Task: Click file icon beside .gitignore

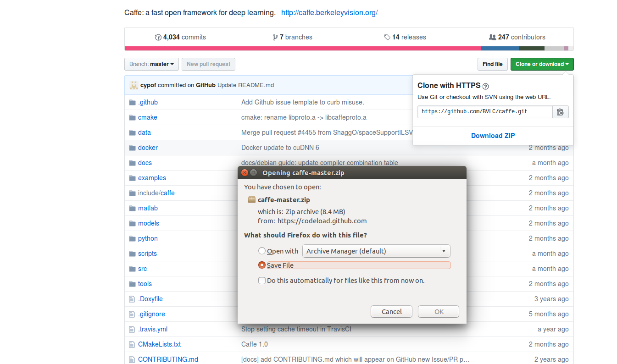Action: 132,314
